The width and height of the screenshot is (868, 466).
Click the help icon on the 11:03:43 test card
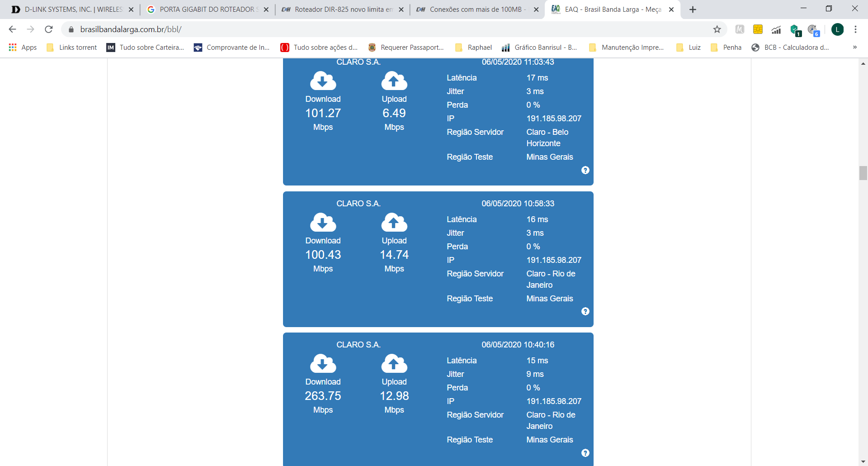tap(585, 170)
